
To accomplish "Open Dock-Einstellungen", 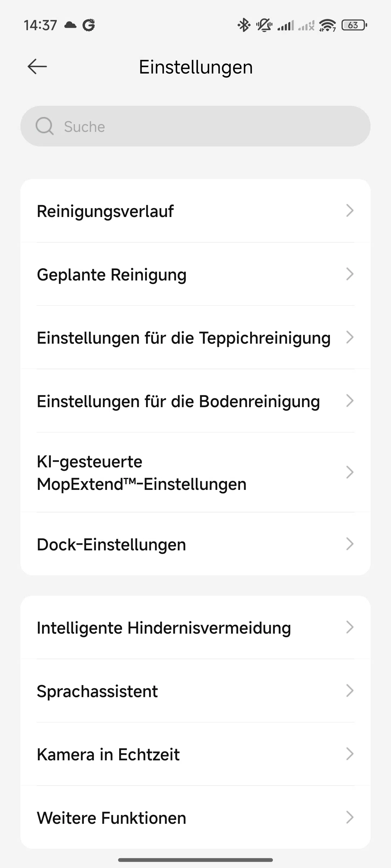I will point(195,544).
